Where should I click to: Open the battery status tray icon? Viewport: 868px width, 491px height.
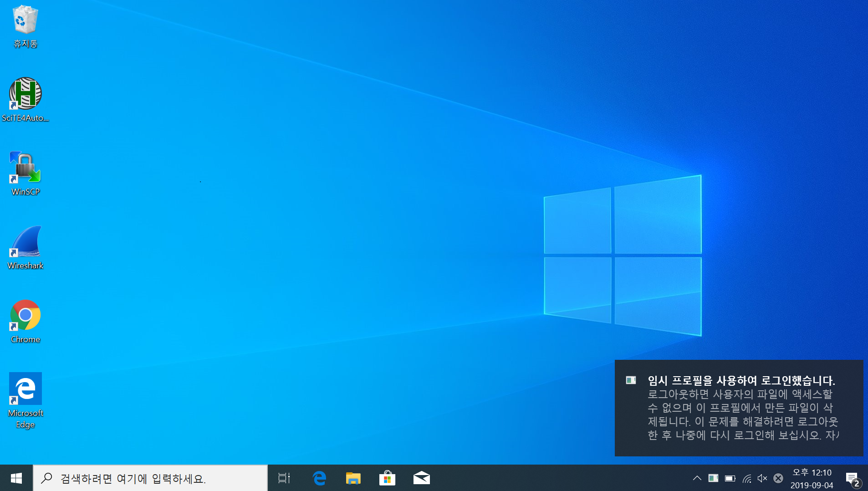coord(730,478)
